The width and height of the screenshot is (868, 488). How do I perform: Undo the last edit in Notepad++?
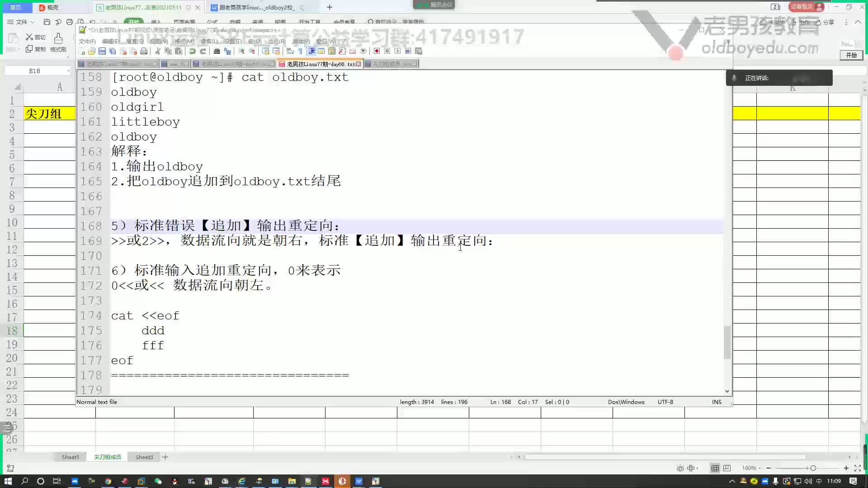[x=192, y=51]
